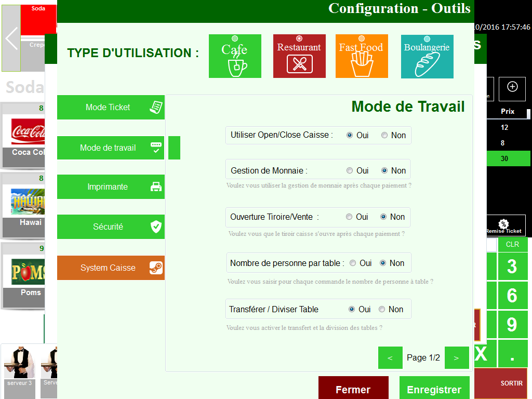Click the Mode de travail checklist icon
Image resolution: width=532 pixels, height=399 pixels.
[156, 148]
